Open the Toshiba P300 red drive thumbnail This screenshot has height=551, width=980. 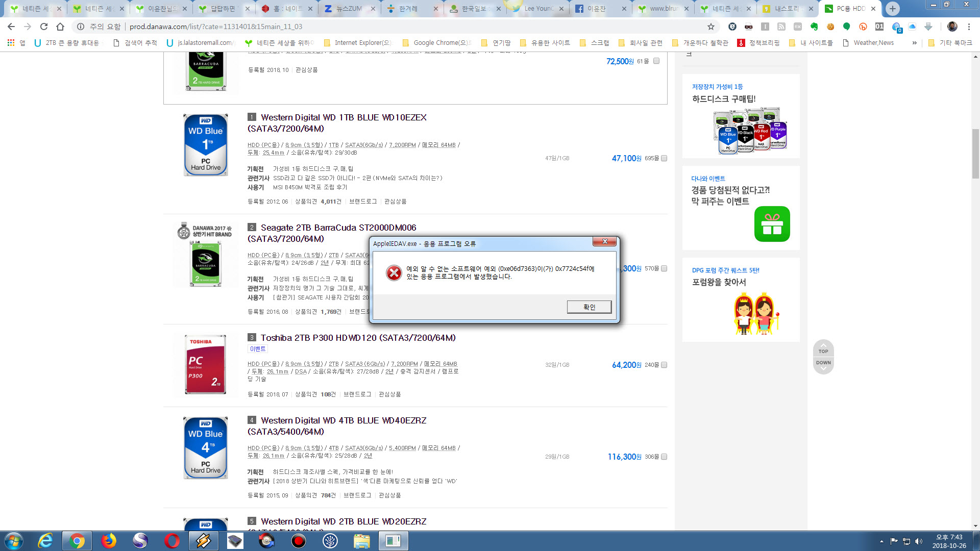point(206,365)
